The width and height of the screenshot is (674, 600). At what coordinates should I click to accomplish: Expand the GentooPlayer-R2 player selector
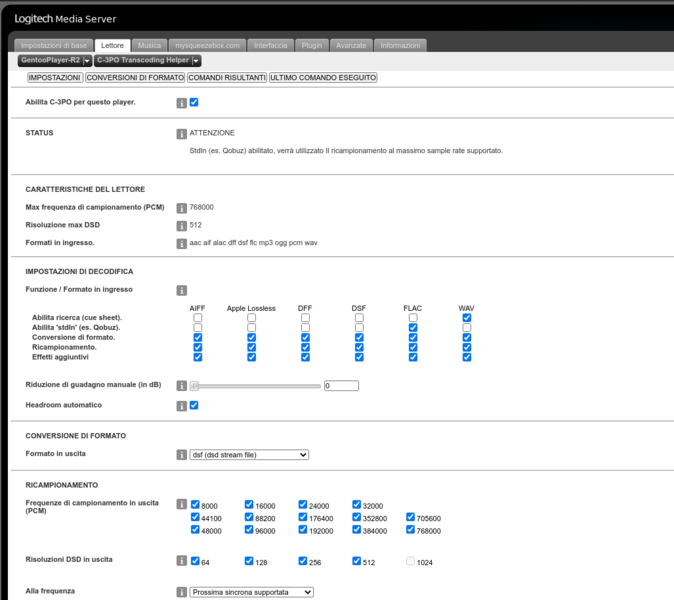tap(55, 61)
